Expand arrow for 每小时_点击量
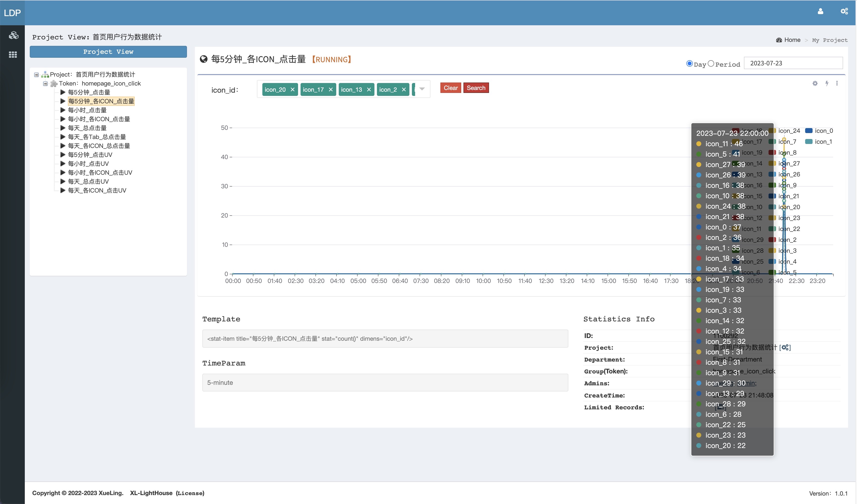The height and width of the screenshot is (504, 857). [63, 110]
